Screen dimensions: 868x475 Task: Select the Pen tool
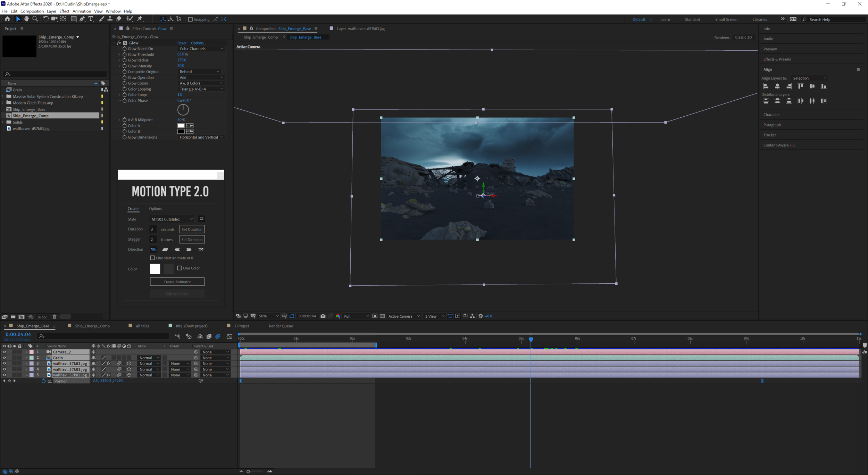click(x=82, y=19)
